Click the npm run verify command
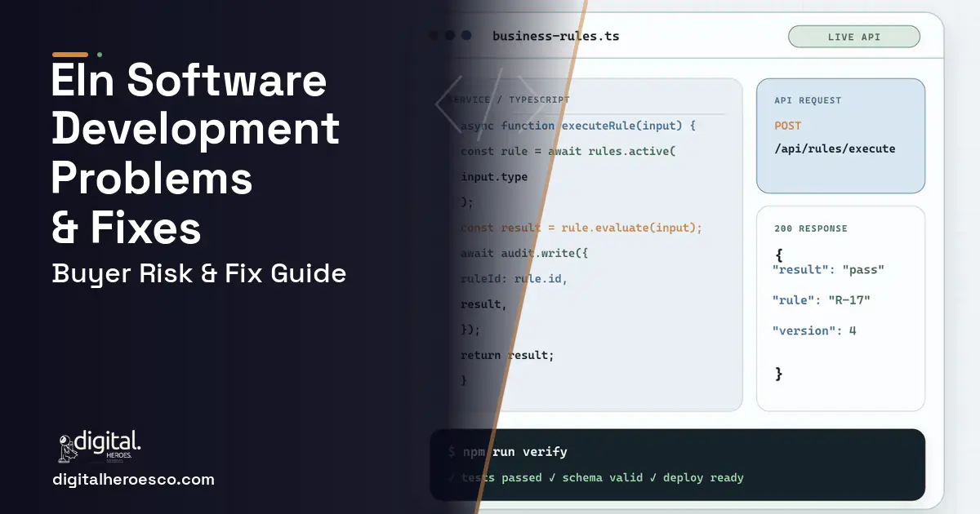Screen dimensions: 980x514 tap(507, 451)
